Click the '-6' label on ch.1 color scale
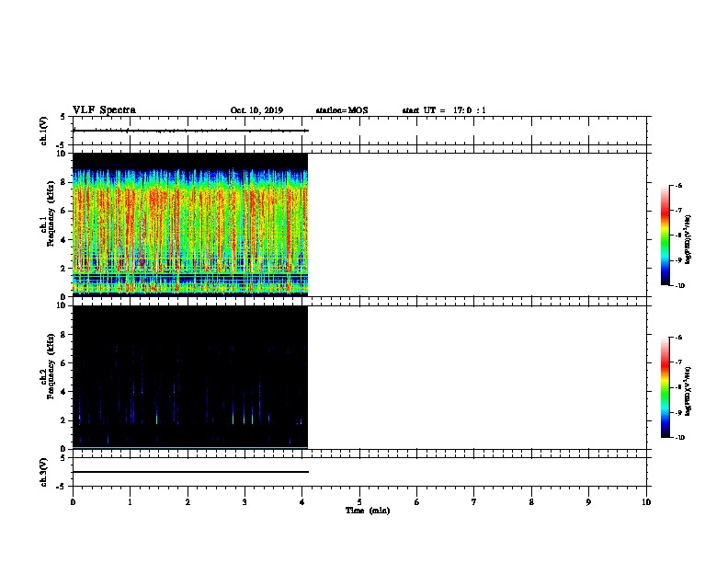The height and width of the screenshot is (563, 728). pyautogui.click(x=678, y=185)
